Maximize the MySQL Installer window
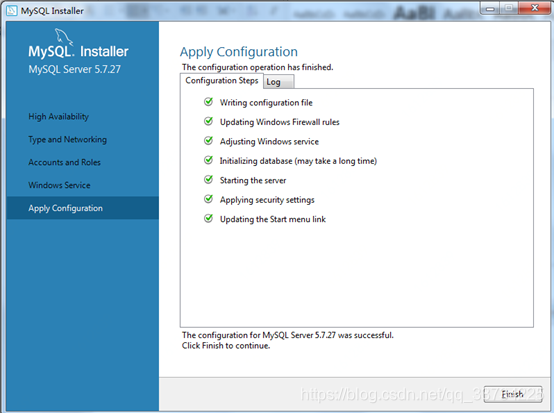This screenshot has width=554, height=413. pos(509,9)
